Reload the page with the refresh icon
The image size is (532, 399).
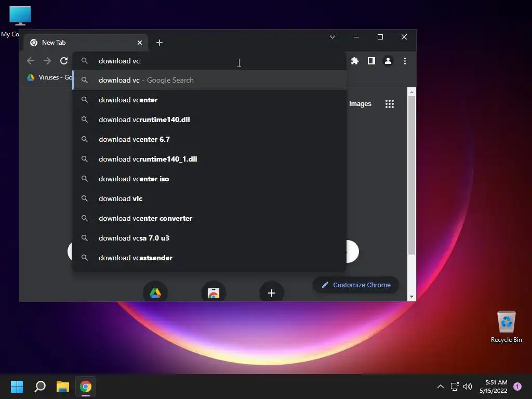(x=64, y=61)
